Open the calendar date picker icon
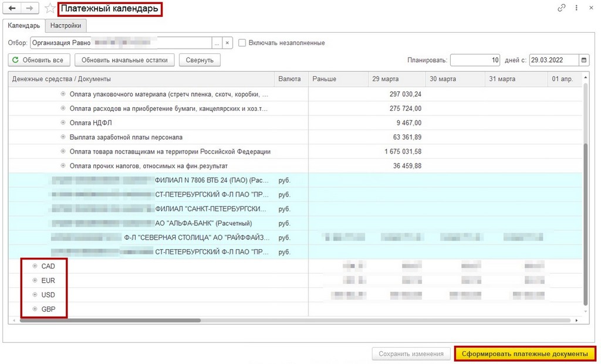The height and width of the screenshot is (364, 601). 584,60
